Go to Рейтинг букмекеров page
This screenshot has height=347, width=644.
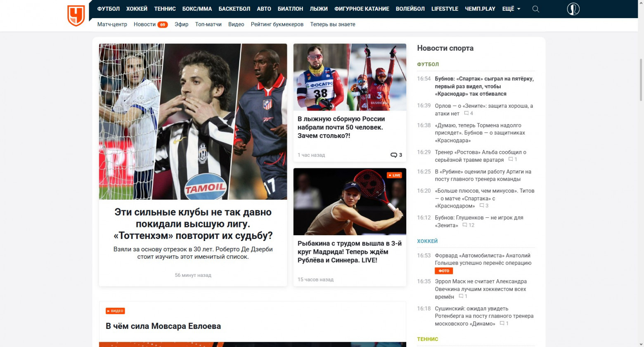[277, 24]
